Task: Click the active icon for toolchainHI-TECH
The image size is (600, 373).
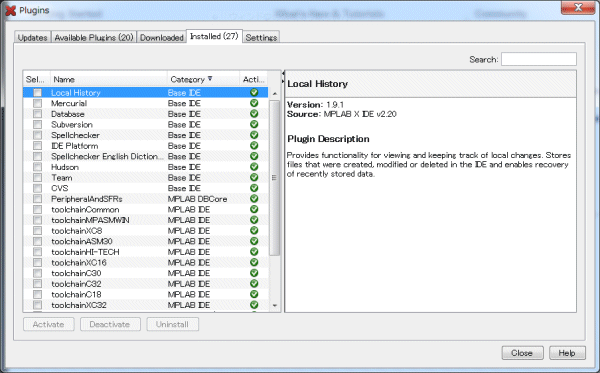Action: (254, 252)
